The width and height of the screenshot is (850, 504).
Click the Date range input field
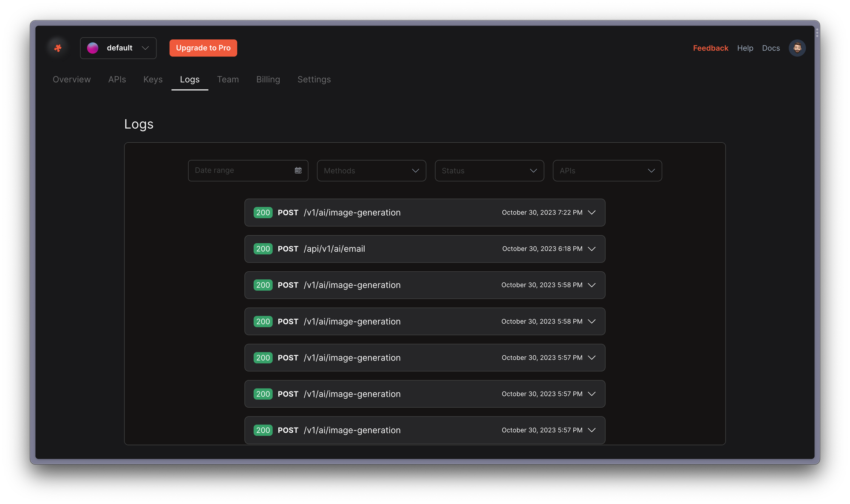tap(248, 170)
